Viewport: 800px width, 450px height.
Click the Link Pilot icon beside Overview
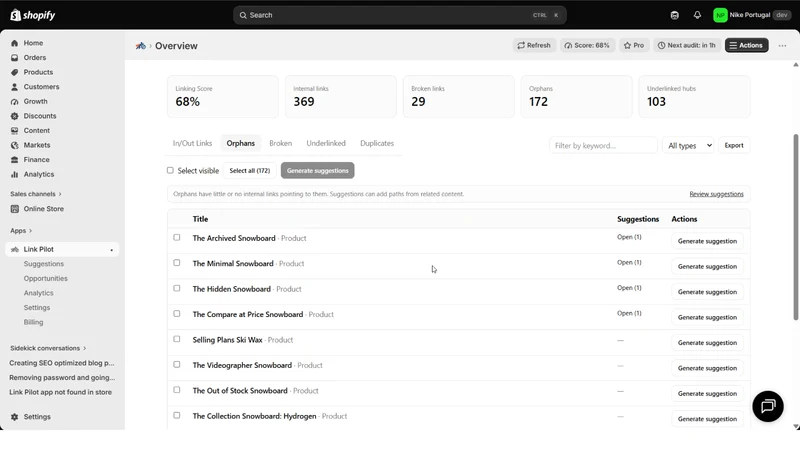point(140,46)
